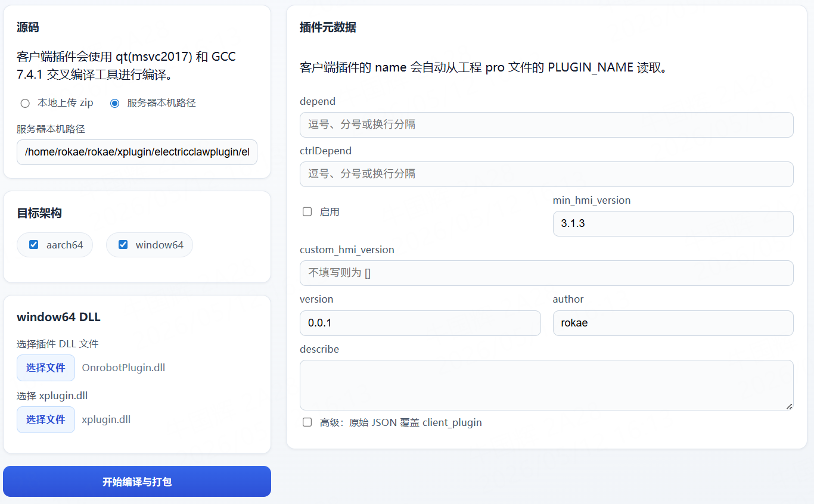Click the custom_hmi_version label
Image resolution: width=814 pixels, height=504 pixels.
point(347,250)
